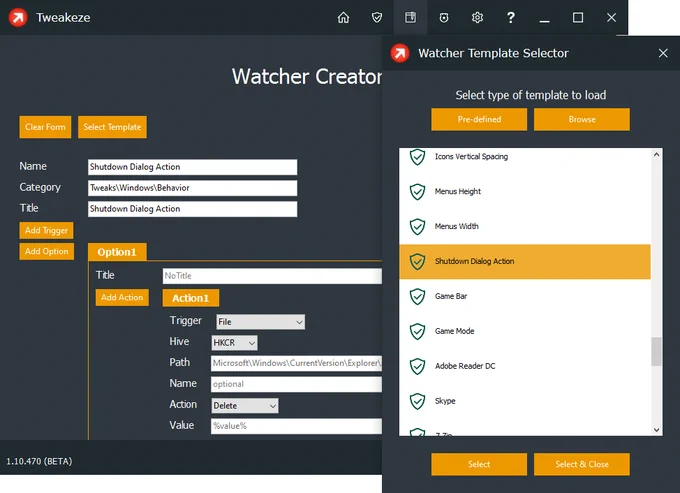Image resolution: width=680 pixels, height=493 pixels.
Task: Click the Select Template button
Action: click(112, 127)
